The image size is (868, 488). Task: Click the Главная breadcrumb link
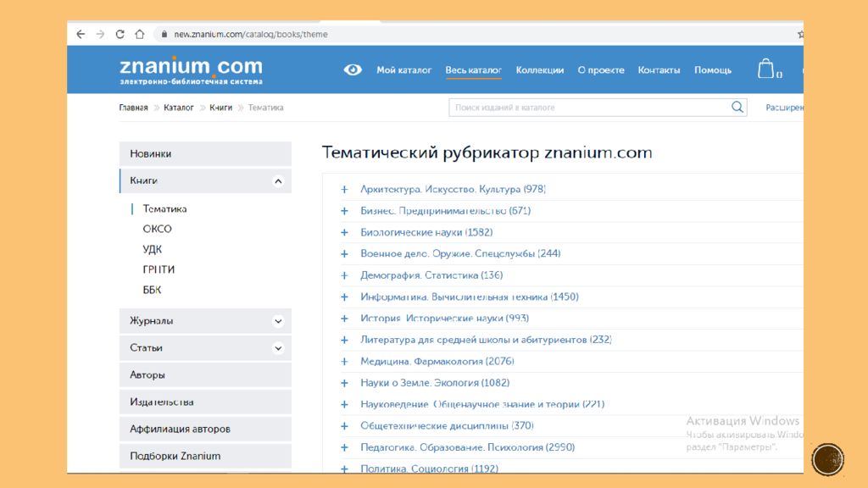133,108
